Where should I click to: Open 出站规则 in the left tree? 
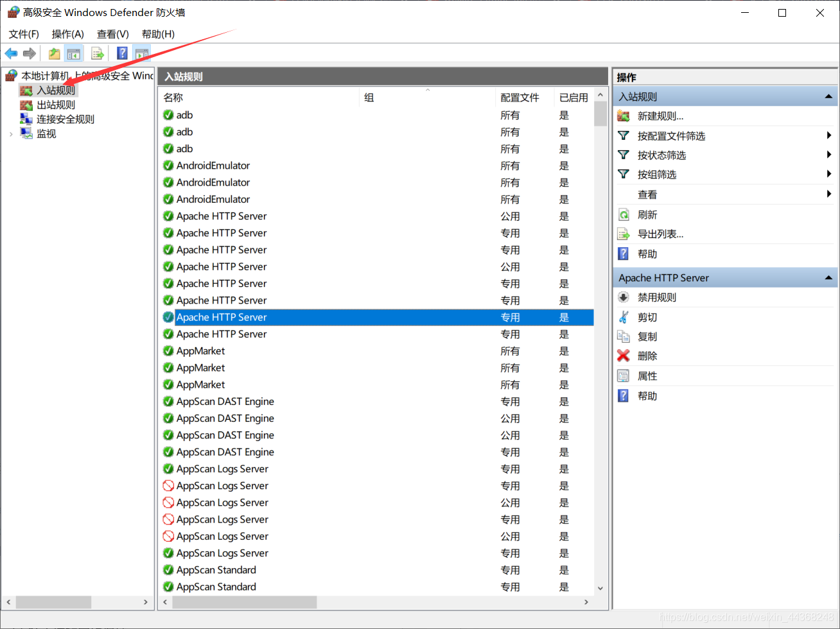coord(56,105)
